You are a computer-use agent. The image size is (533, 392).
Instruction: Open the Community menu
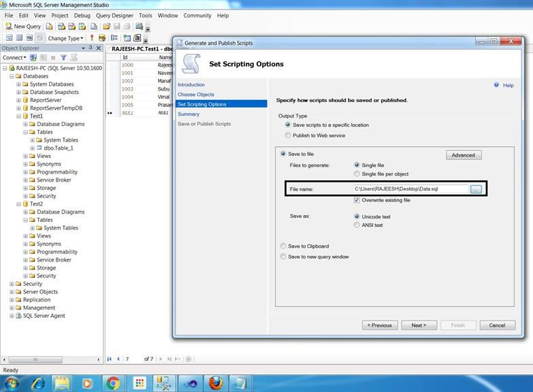pos(197,16)
